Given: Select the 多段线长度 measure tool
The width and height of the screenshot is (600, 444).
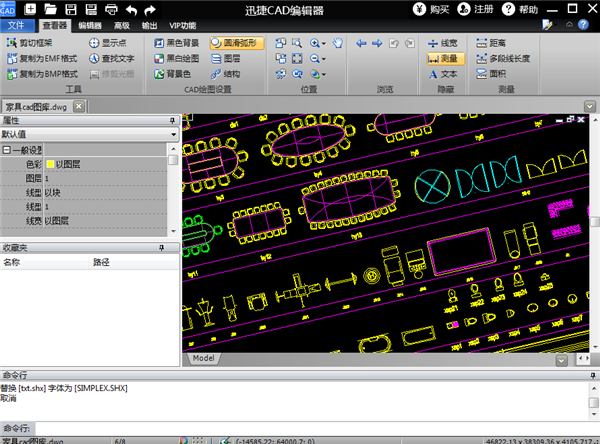Looking at the screenshot, I should tap(503, 59).
